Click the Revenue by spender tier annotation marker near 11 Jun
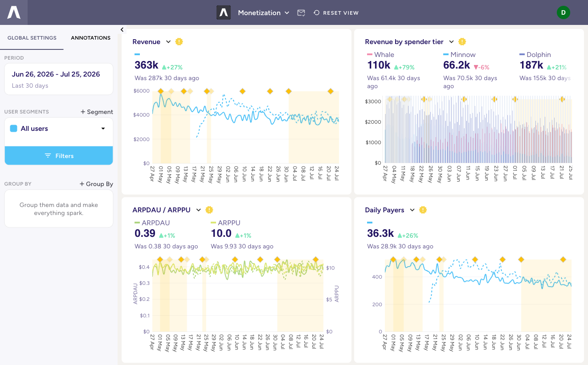 click(x=464, y=99)
